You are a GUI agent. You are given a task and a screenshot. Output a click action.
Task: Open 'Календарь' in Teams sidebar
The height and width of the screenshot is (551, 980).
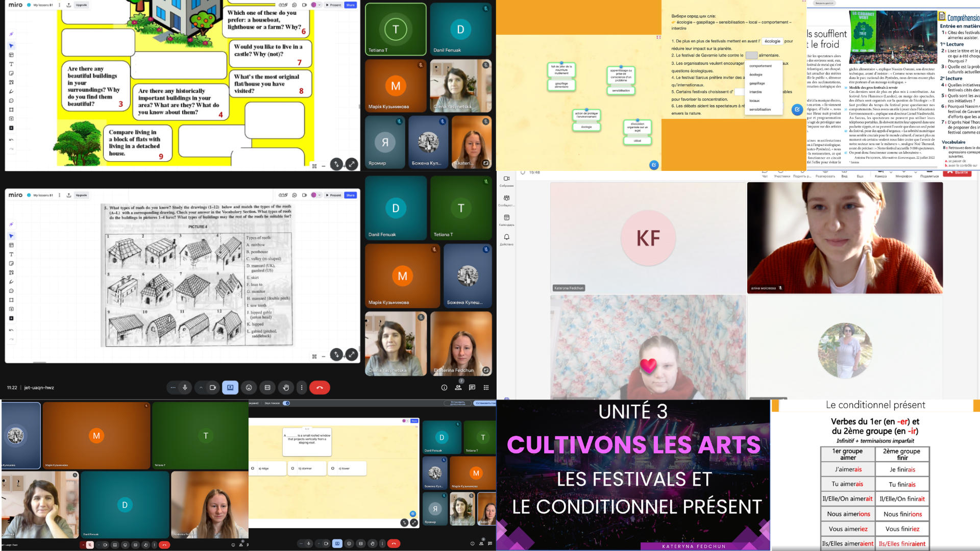click(506, 219)
